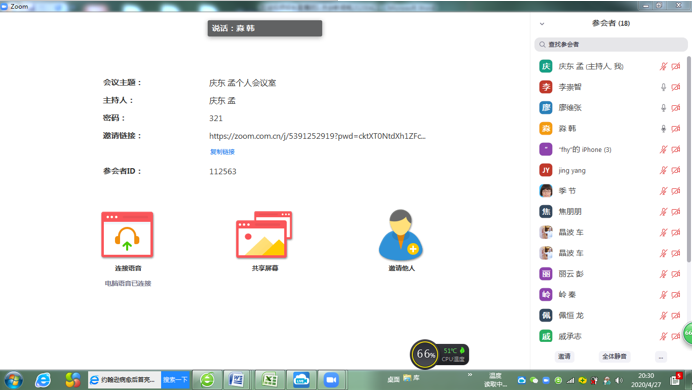Viewport: 693px width, 391px height.
Task: Click the 66% CPU usage floating widget
Action: [x=425, y=354]
